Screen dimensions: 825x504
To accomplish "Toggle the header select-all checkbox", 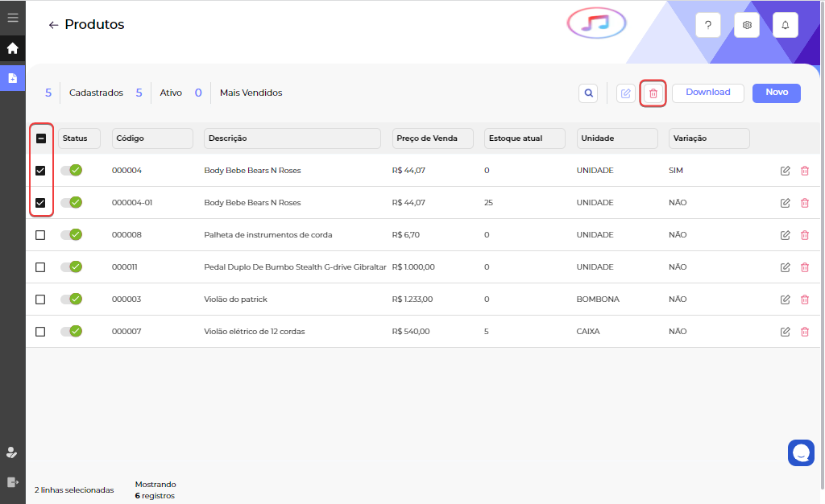I will point(41,138).
